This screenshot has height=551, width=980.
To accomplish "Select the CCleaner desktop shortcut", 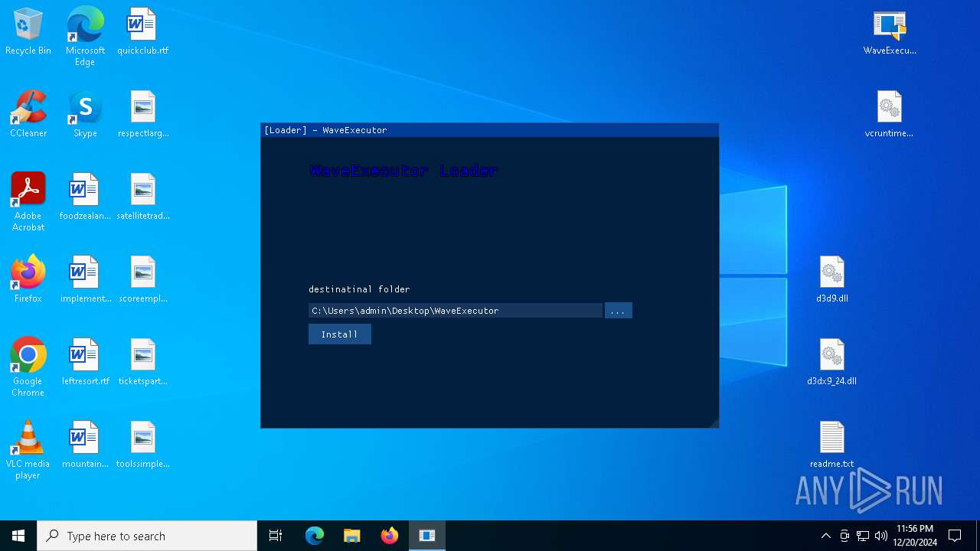I will (28, 115).
